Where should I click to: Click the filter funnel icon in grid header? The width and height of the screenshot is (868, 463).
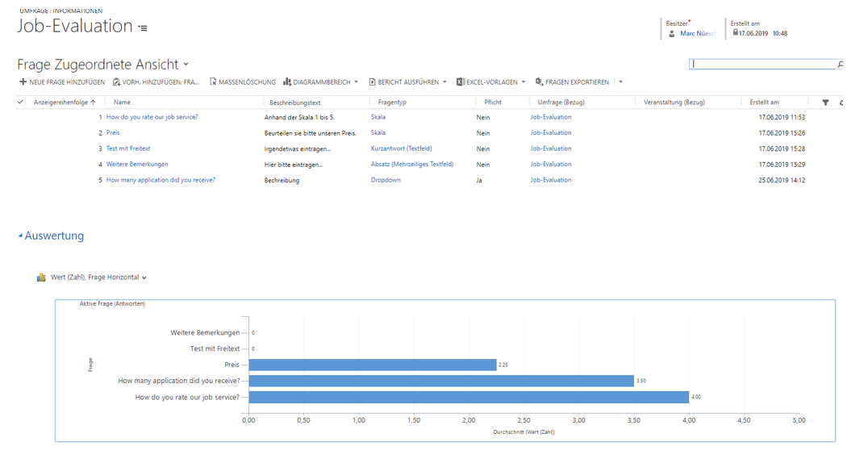[x=825, y=102]
